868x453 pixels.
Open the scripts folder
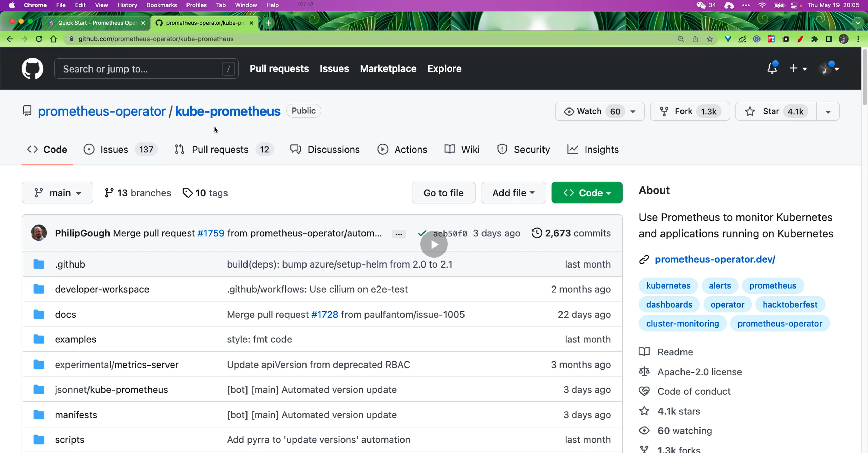70,439
